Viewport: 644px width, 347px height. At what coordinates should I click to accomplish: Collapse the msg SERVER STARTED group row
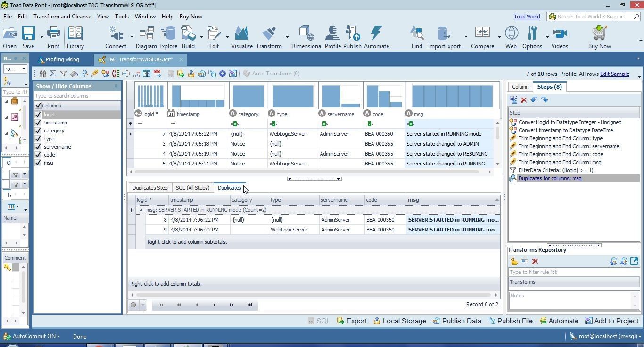tap(141, 210)
